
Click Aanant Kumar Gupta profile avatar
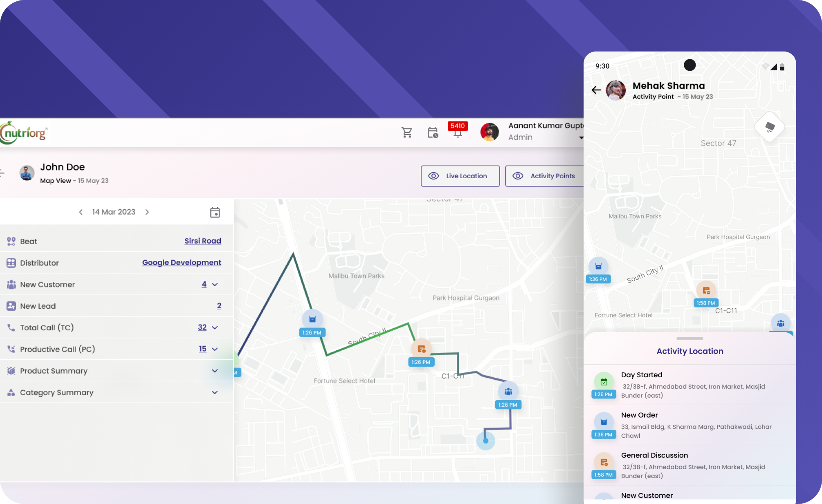490,132
